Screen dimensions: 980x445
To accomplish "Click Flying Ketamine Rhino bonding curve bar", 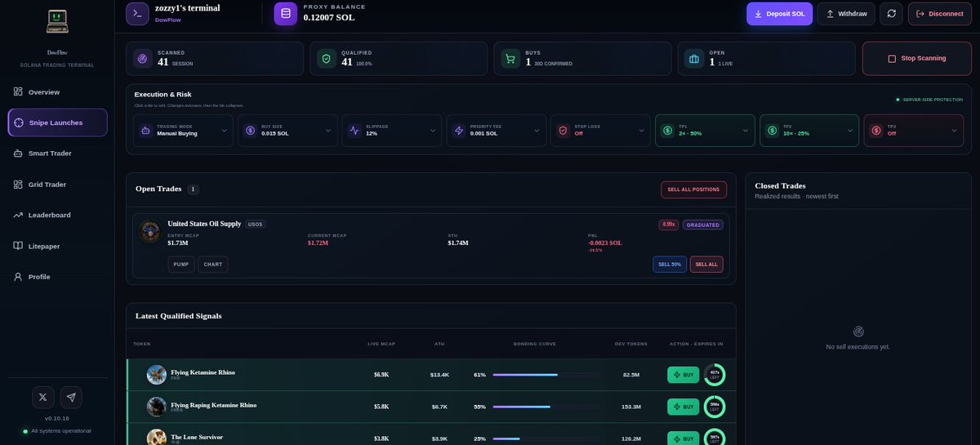I will coord(546,375).
